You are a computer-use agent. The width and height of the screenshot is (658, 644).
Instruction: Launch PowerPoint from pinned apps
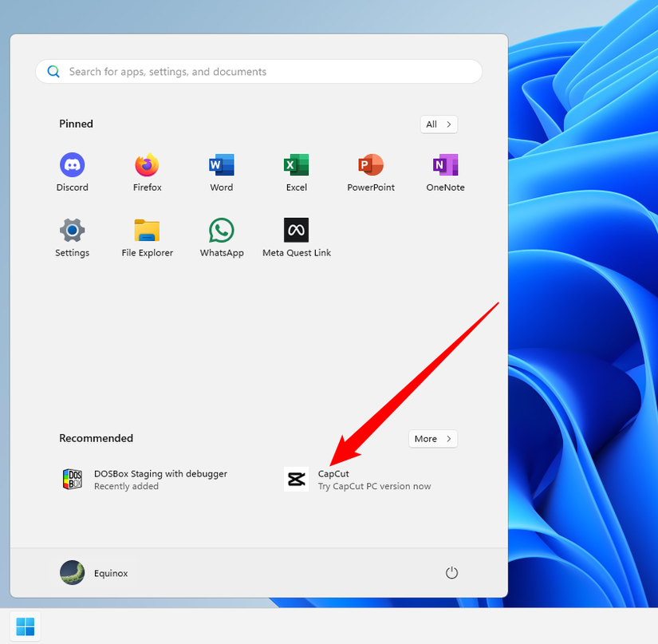point(371,172)
